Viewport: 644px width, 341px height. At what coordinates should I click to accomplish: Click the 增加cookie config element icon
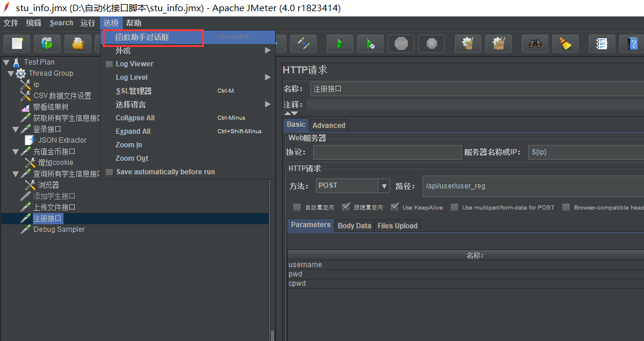[30, 163]
